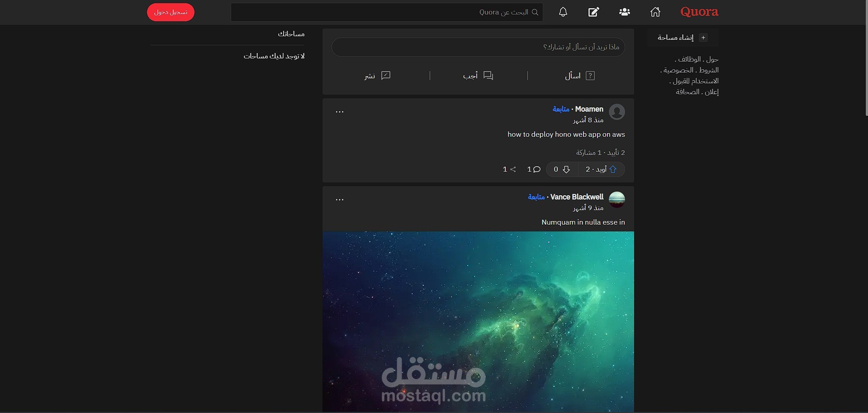Image resolution: width=868 pixels, height=413 pixels.
Task: Click the compose pencil icon
Action: tap(593, 12)
